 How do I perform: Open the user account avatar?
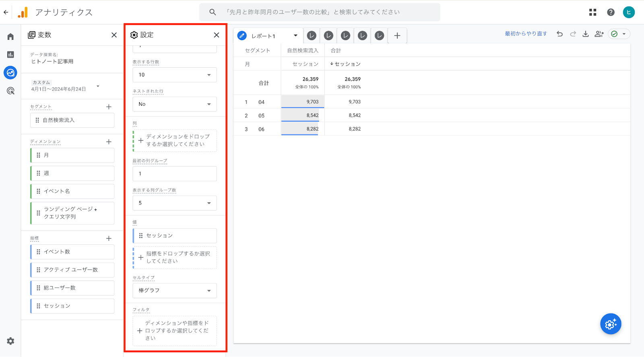629,12
